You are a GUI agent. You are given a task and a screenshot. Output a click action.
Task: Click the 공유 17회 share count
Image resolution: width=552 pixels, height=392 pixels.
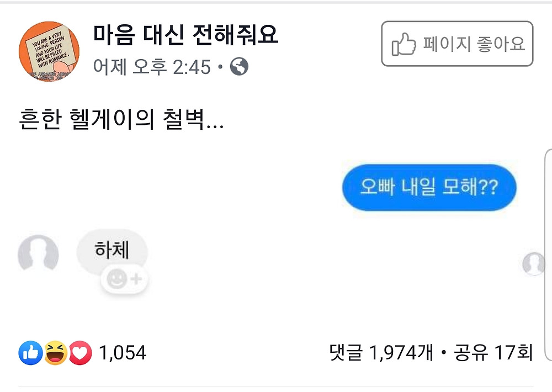click(493, 353)
